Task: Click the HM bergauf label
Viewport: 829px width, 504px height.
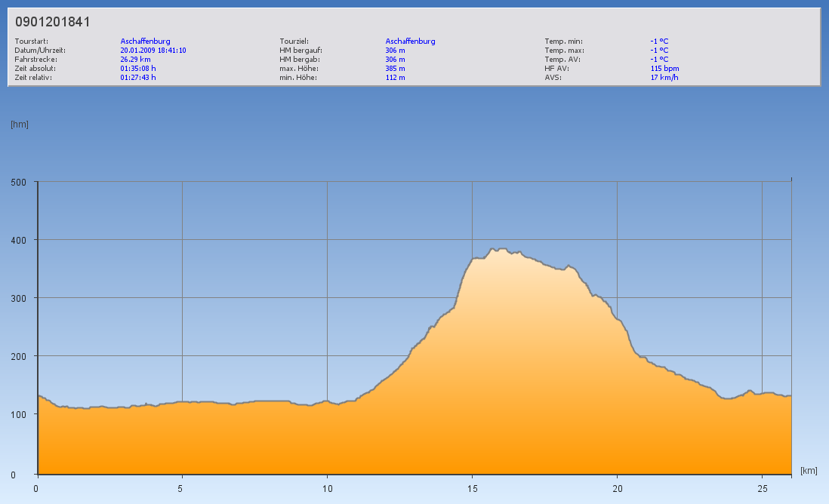Action: click(300, 51)
